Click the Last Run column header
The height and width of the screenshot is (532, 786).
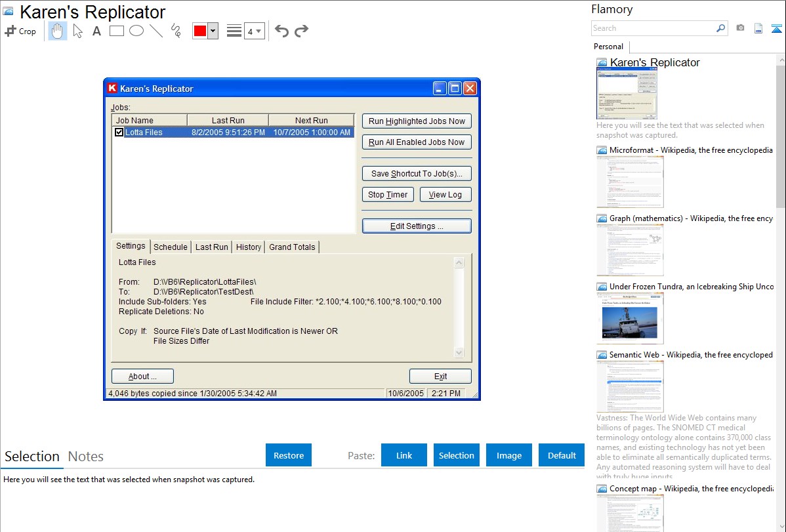(x=228, y=120)
